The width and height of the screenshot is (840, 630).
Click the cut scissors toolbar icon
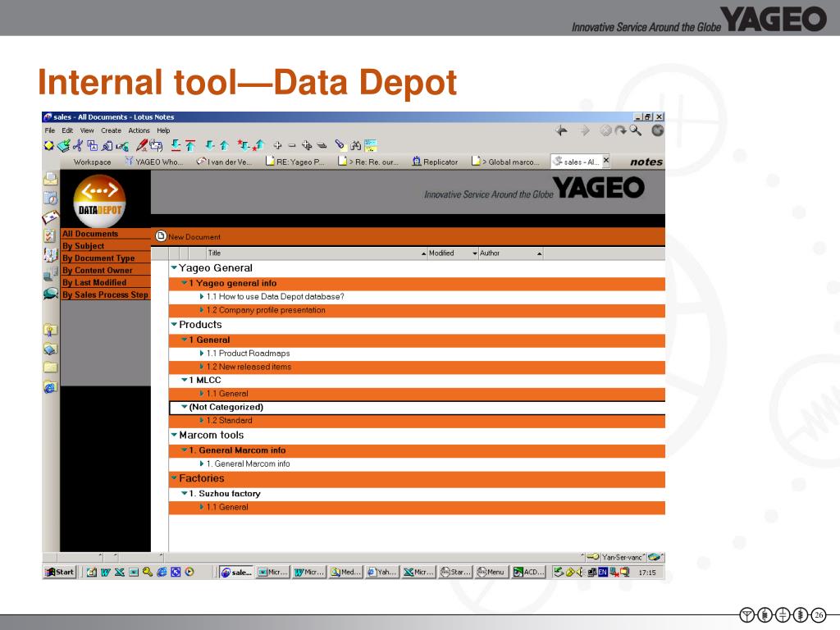pyautogui.click(x=78, y=145)
